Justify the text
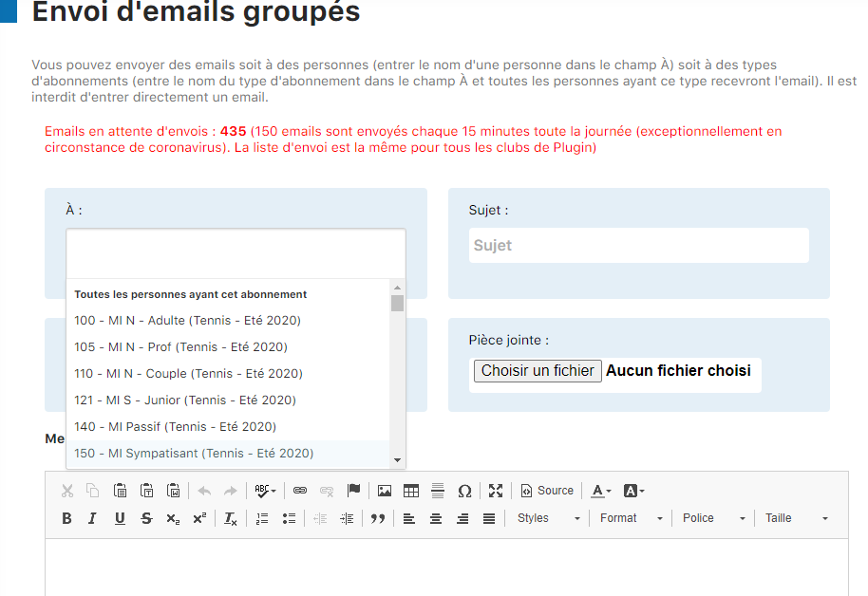 coord(489,518)
